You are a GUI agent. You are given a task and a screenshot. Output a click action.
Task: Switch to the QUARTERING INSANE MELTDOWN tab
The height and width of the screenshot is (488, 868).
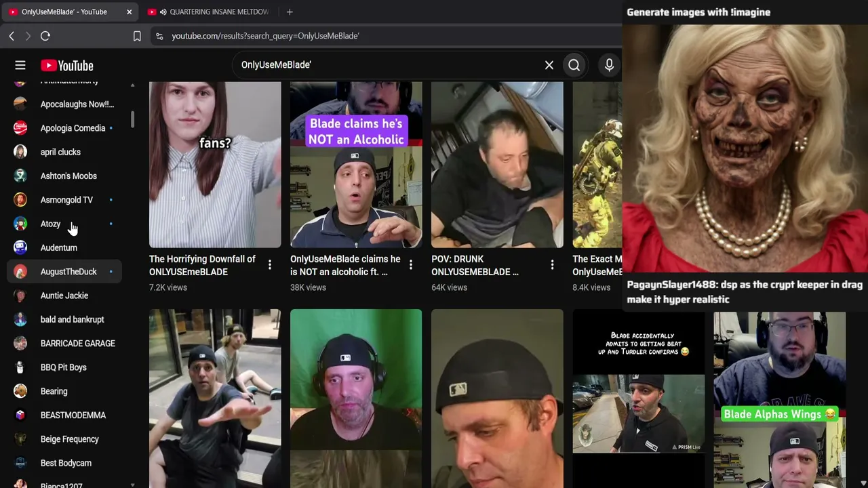click(212, 12)
